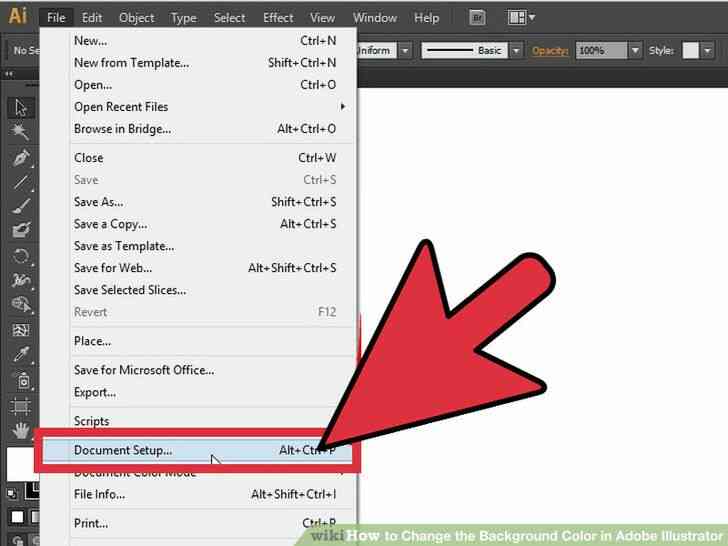Choose Print... from File menu

(199, 523)
